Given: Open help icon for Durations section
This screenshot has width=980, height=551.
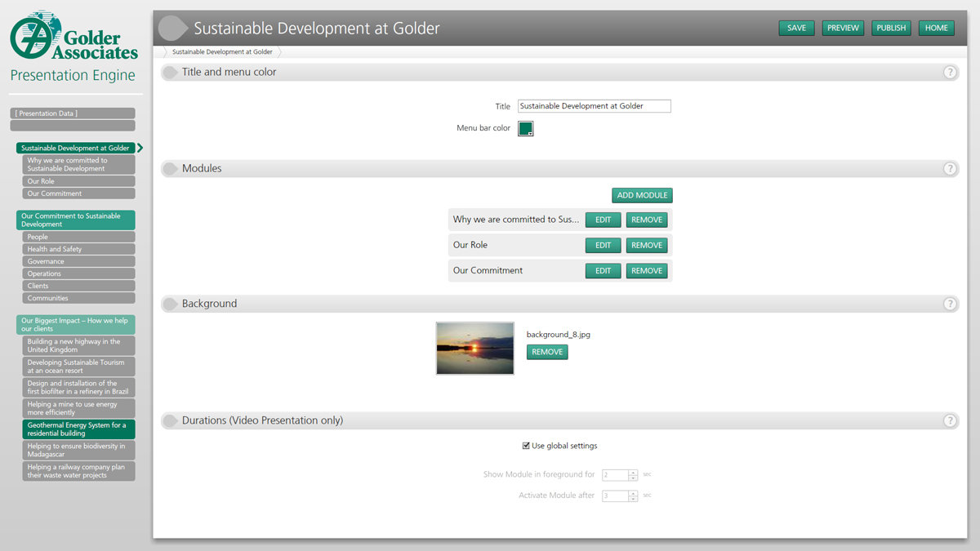Looking at the screenshot, I should 950,421.
